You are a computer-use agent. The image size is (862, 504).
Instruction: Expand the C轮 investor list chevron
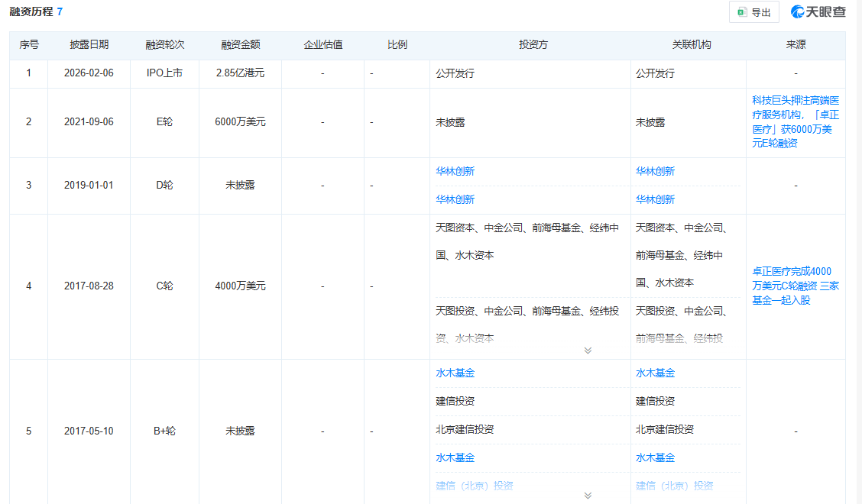click(x=588, y=351)
